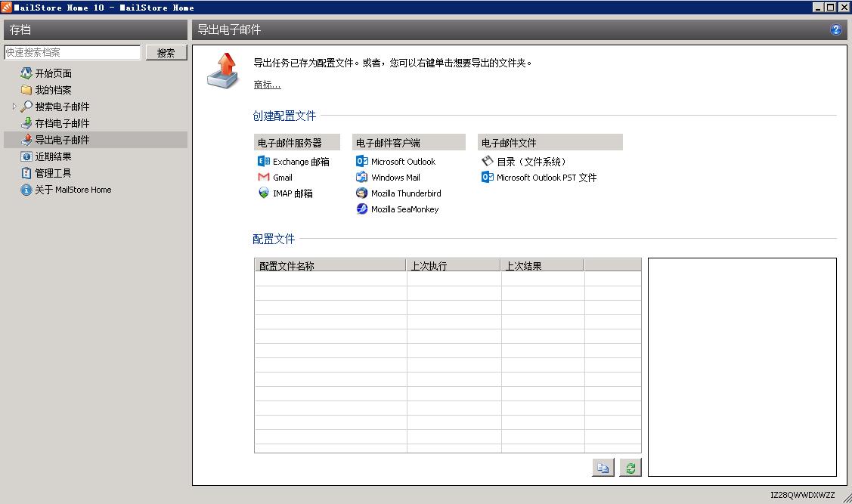Click the copy profile button below table
852x504 pixels.
tap(603, 468)
